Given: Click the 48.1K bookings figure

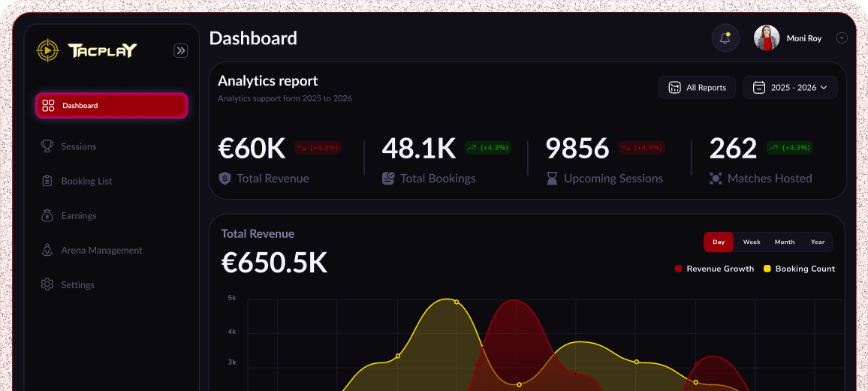Looking at the screenshot, I should click(x=418, y=148).
